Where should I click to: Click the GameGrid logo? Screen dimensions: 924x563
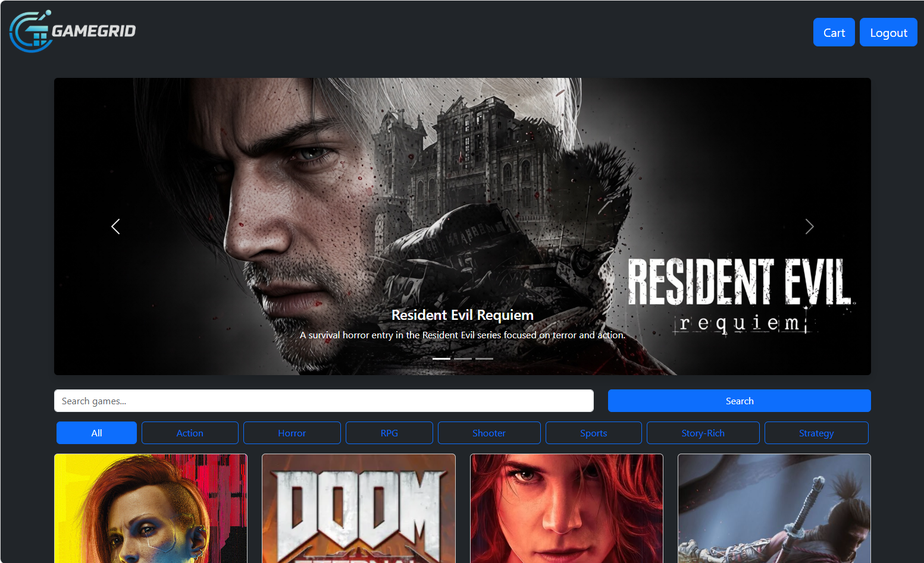pyautogui.click(x=73, y=31)
